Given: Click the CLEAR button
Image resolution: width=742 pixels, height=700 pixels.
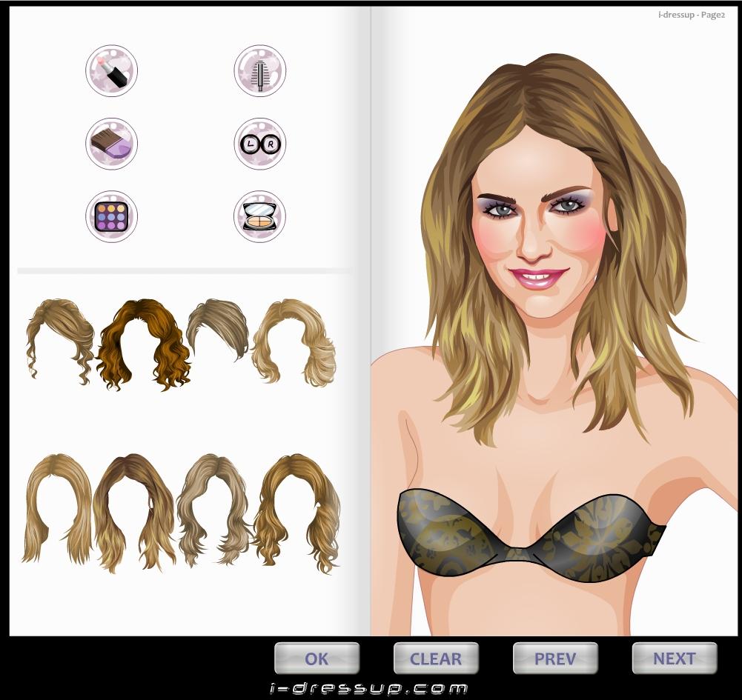Looking at the screenshot, I should point(436,659).
